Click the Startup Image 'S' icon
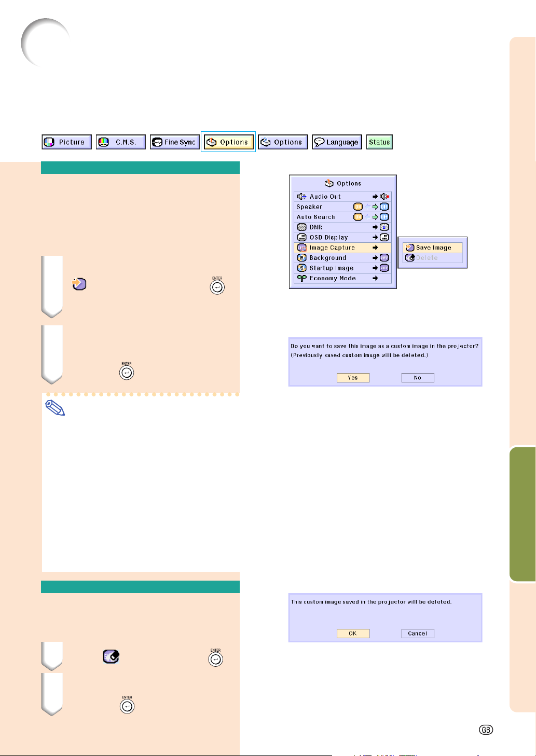The width and height of the screenshot is (536, 756). point(301,268)
